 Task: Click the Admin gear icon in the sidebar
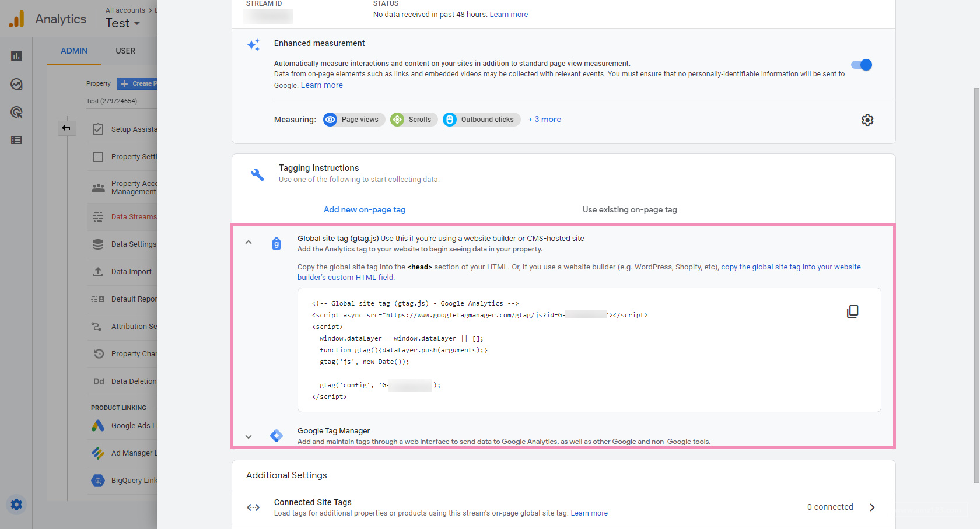(16, 505)
